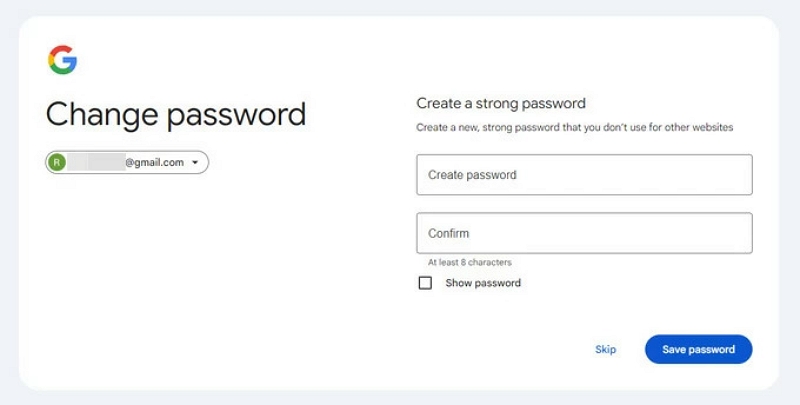Tick the Show password checkbox

(425, 283)
